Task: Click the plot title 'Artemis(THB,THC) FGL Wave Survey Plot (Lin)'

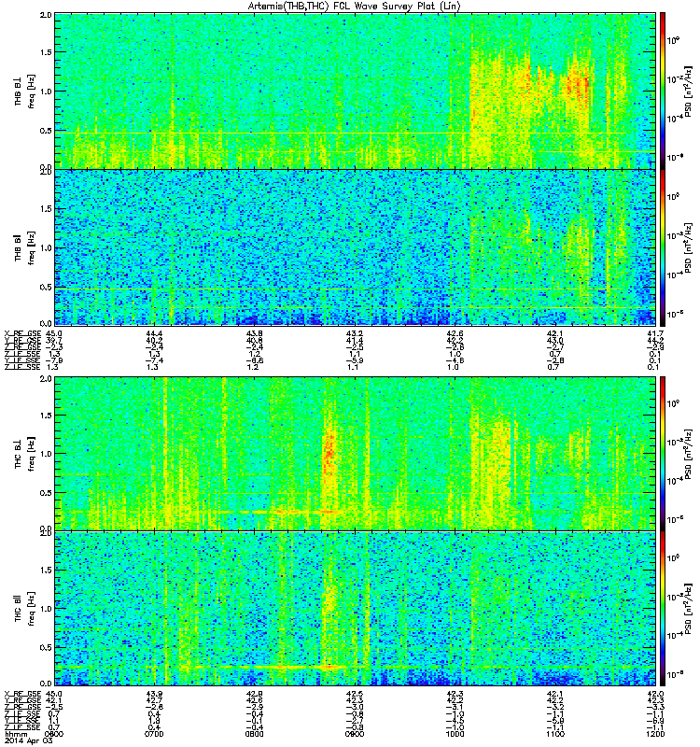Action: (355, 7)
